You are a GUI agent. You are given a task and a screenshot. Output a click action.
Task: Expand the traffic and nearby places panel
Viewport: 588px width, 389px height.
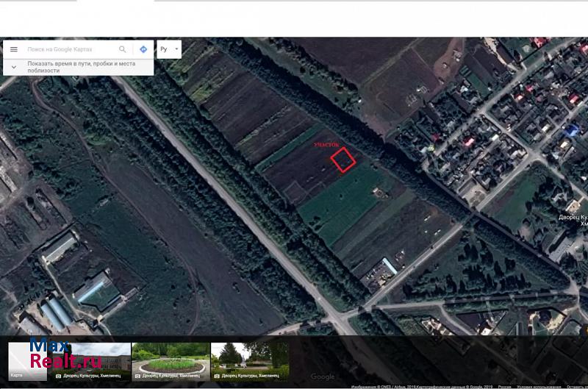pos(13,66)
